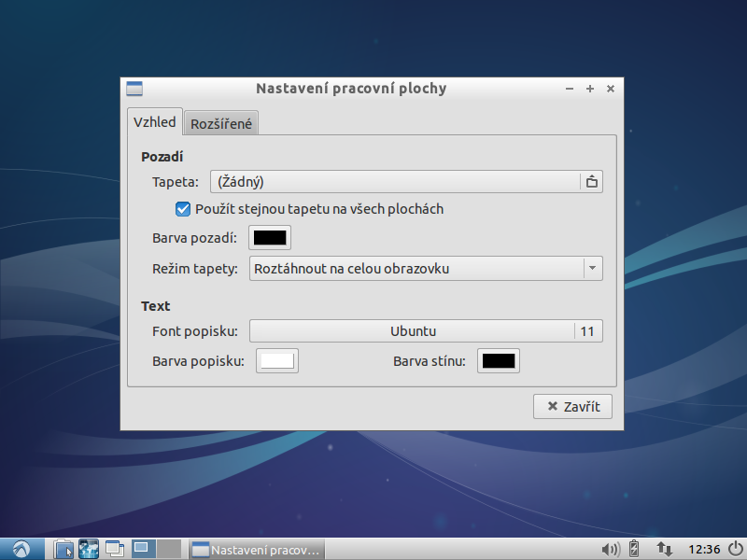Pick a new 'Barva pozadí' color
The height and width of the screenshot is (560, 747).
(270, 237)
